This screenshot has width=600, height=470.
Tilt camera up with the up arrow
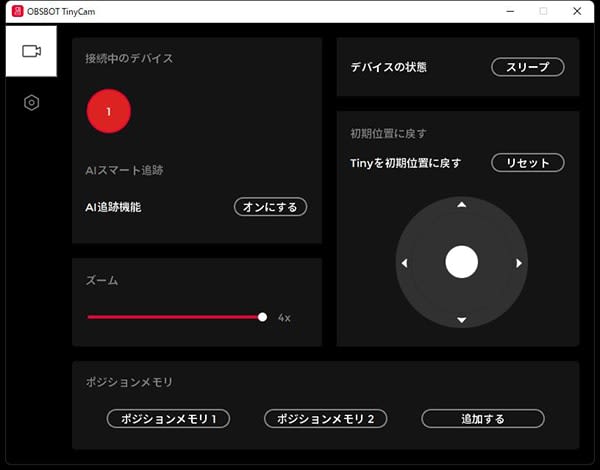(x=461, y=205)
